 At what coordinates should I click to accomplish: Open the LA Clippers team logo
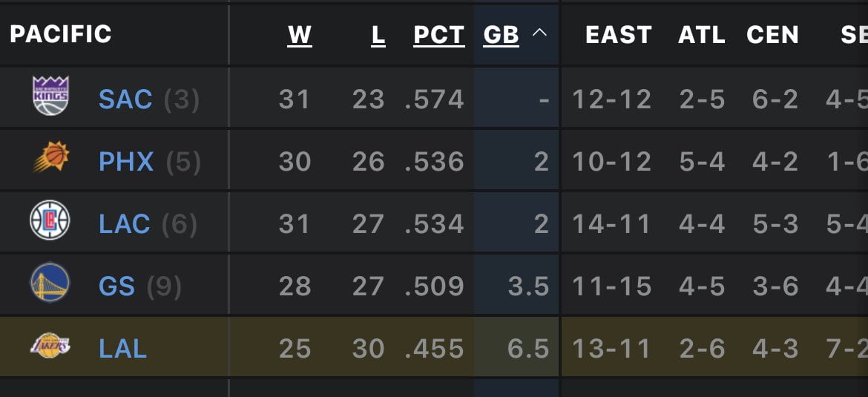[50, 220]
